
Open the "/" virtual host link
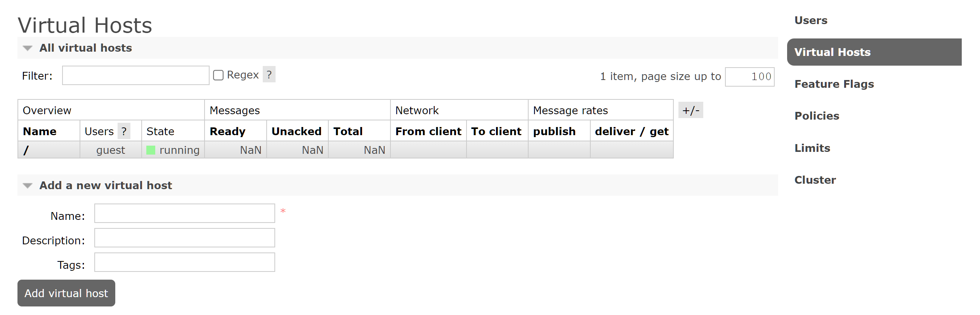(x=26, y=150)
